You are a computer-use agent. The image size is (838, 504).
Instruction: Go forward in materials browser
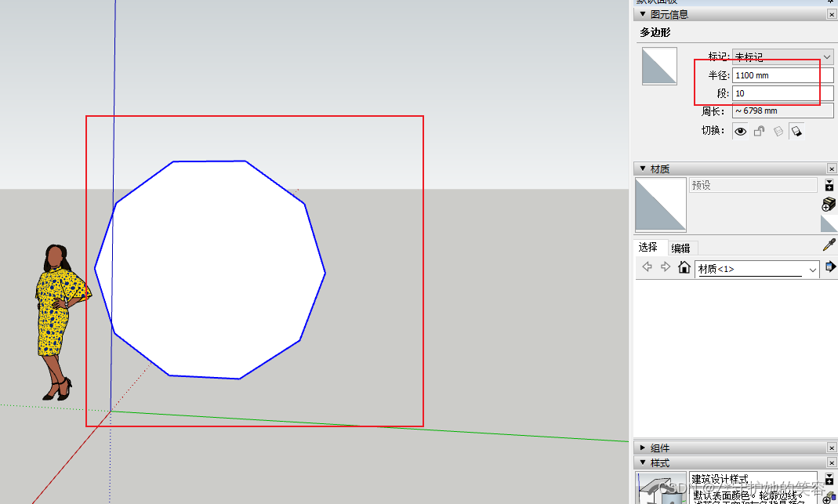666,267
